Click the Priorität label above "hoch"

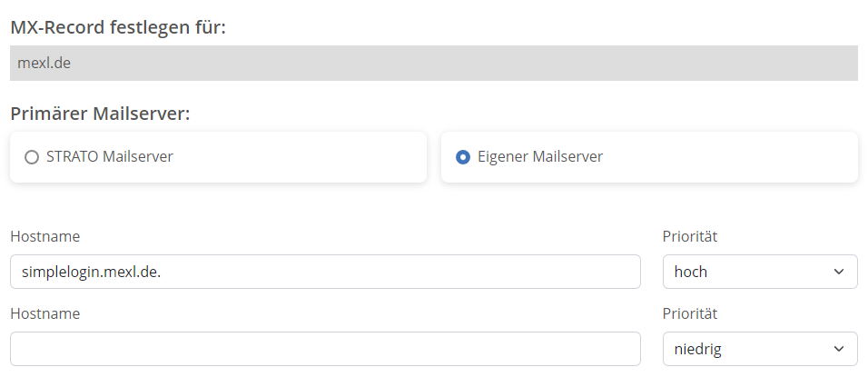pos(690,237)
